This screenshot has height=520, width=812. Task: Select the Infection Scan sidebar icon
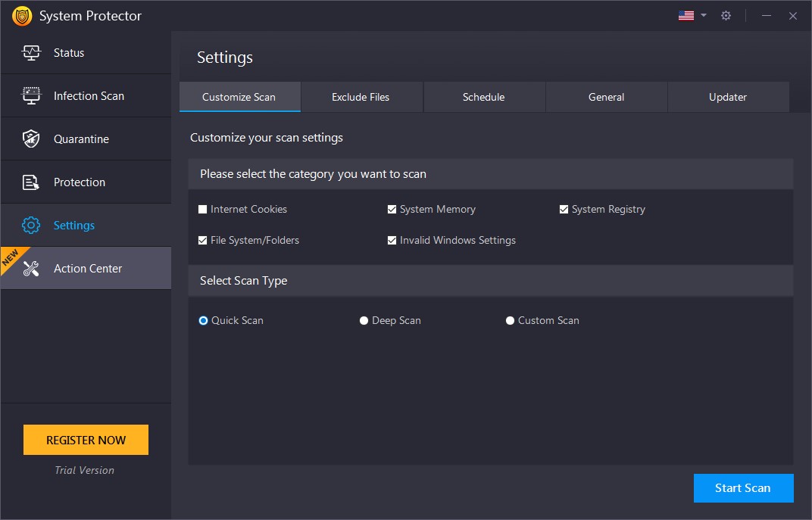[30, 95]
